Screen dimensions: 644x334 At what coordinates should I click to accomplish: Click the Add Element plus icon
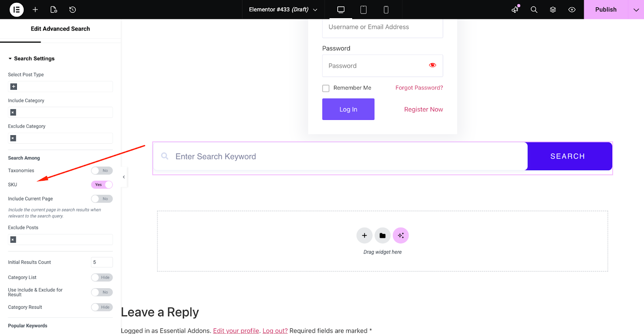[35, 10]
